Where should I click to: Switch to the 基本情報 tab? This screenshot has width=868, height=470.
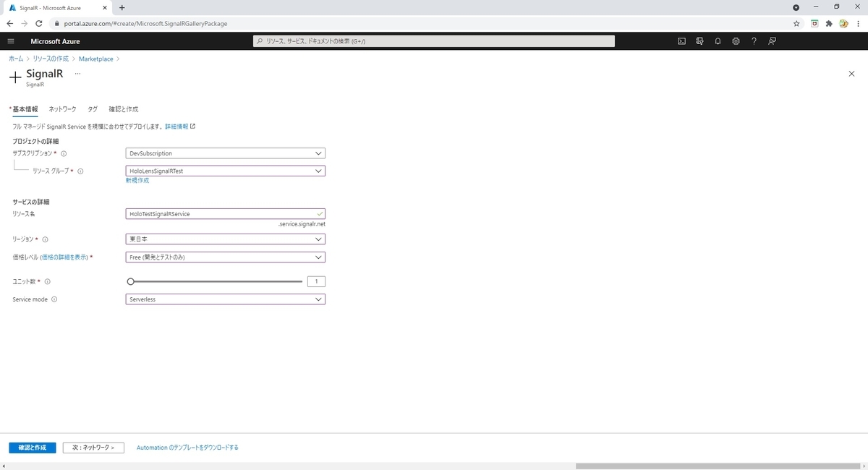click(x=25, y=109)
